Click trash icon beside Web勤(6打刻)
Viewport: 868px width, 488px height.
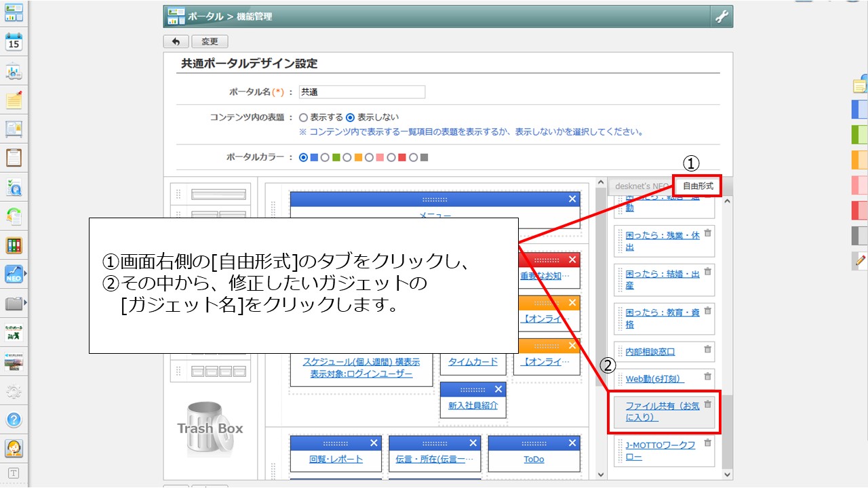click(707, 377)
